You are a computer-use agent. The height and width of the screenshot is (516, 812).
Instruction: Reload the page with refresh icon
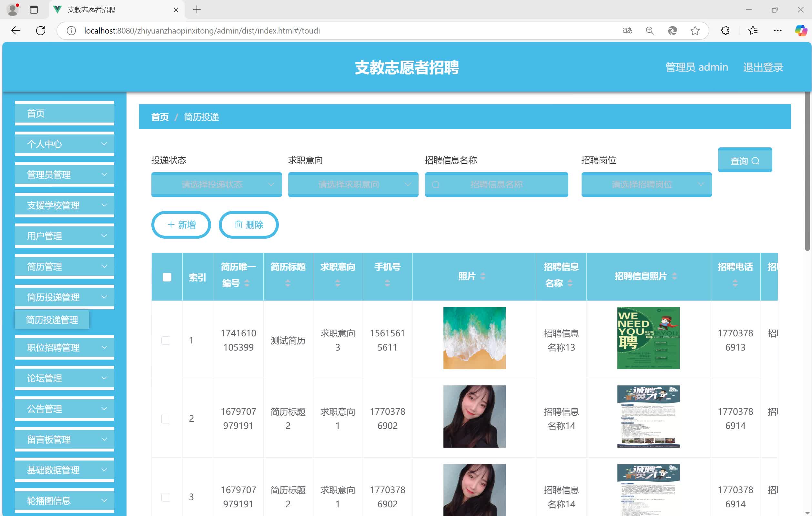coord(41,31)
